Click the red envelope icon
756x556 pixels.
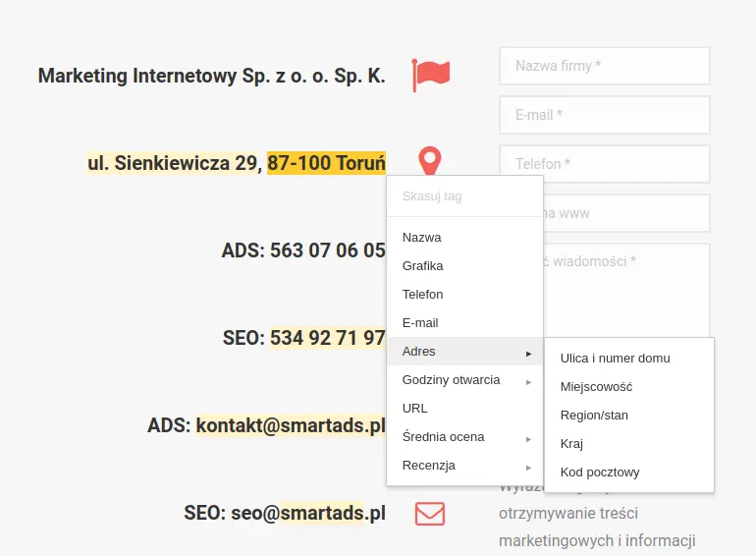430,513
